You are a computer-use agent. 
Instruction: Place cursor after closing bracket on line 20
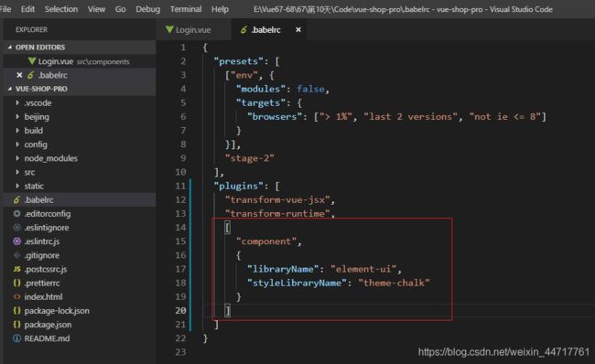(231, 311)
